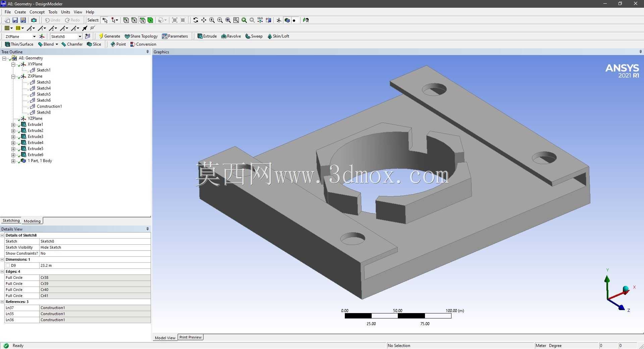Tick the D9 dimension parameter checkbox
This screenshot has width=644, height=349.
8,265
